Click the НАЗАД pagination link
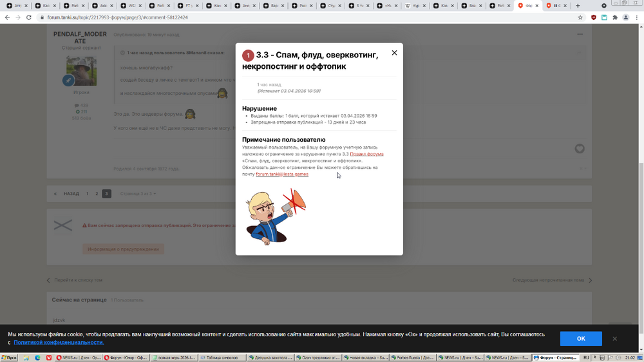 (71, 193)
